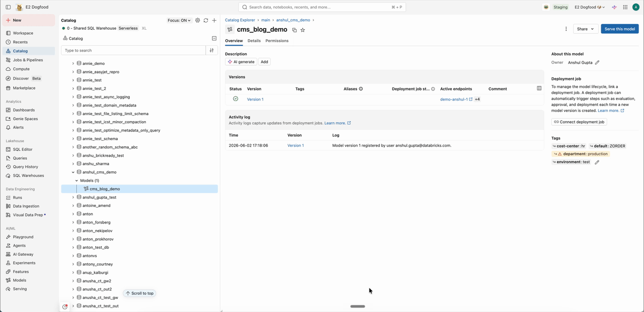Screen dimensions: 644x312
Task: Collapse the Models (1) group
Action: pyautogui.click(x=77, y=180)
